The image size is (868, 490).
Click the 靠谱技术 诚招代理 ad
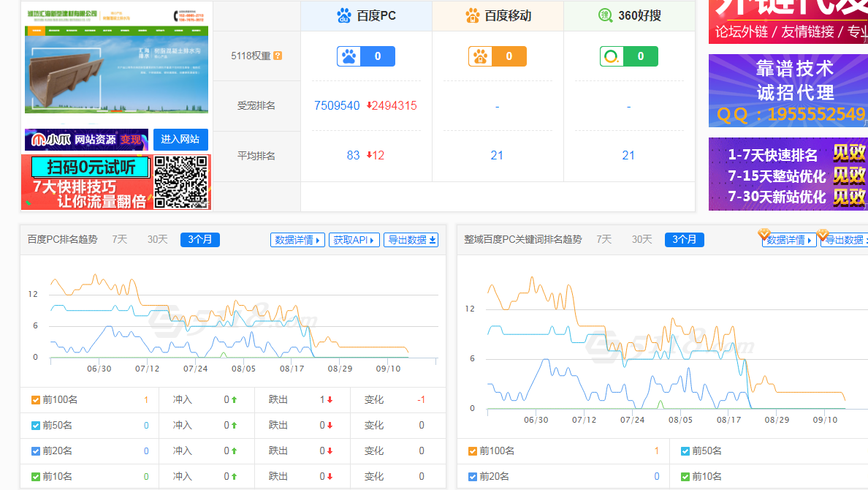tap(788, 91)
